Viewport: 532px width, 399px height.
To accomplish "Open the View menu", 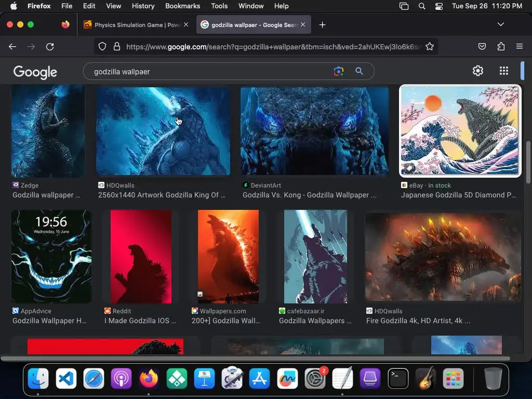I will point(113,6).
